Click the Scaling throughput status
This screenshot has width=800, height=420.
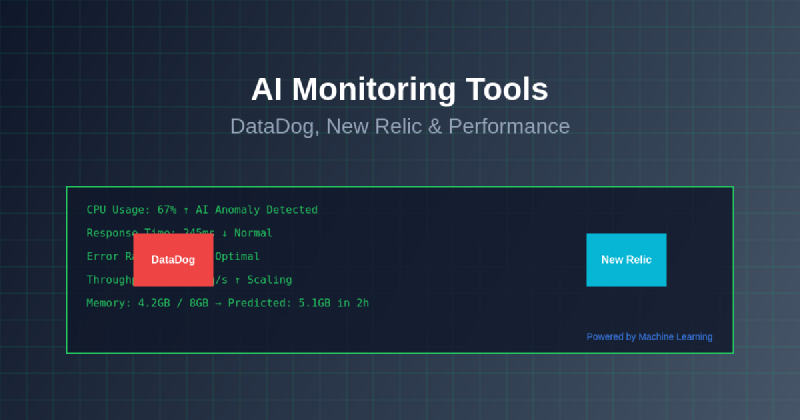(x=268, y=280)
